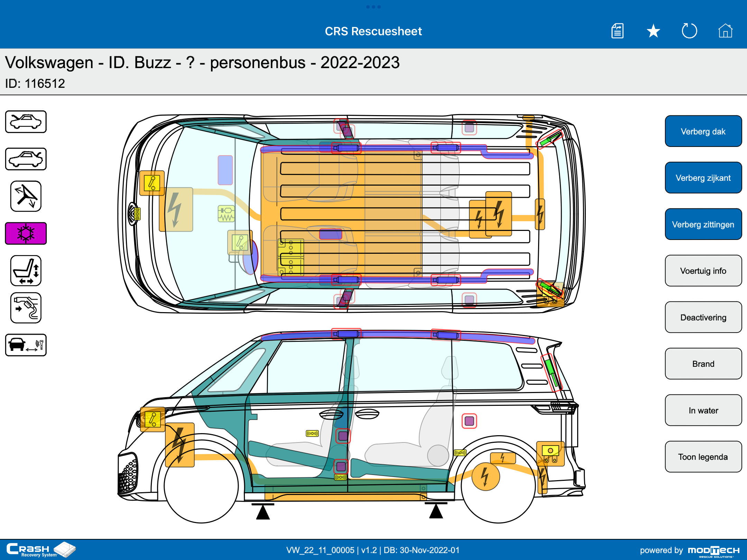
Task: Click purple belt pretensioner at B-pillar side view
Action: [343, 436]
